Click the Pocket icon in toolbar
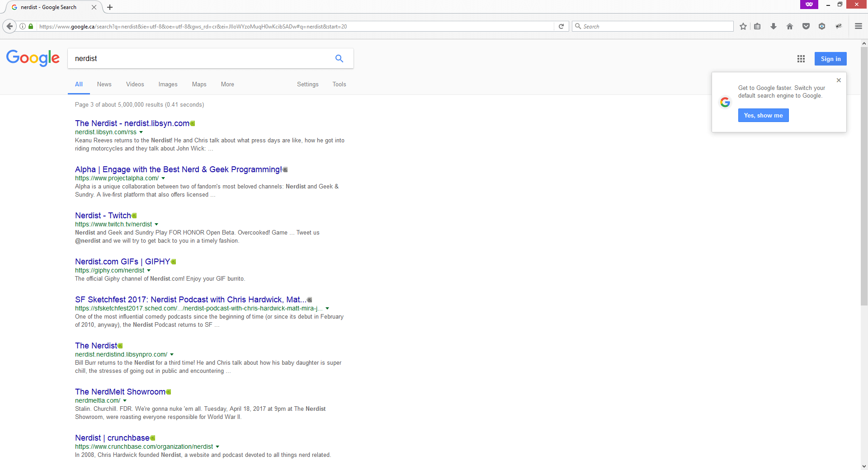The height and width of the screenshot is (470, 868). (x=806, y=27)
